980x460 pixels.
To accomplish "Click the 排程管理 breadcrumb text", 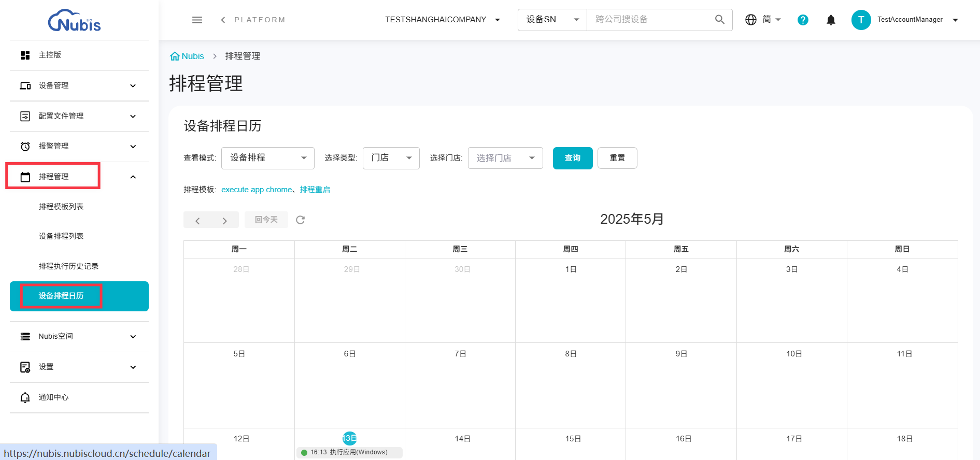I will coord(243,56).
